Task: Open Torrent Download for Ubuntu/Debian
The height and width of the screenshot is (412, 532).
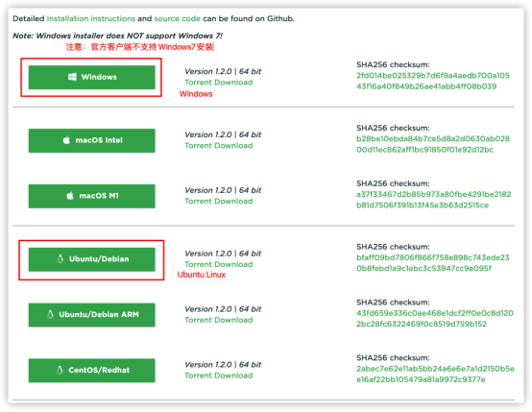Action: coord(219,264)
